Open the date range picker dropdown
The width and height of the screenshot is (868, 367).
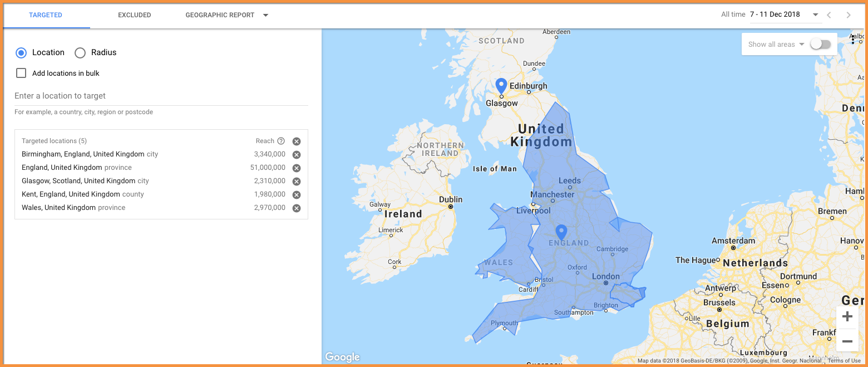tap(815, 14)
